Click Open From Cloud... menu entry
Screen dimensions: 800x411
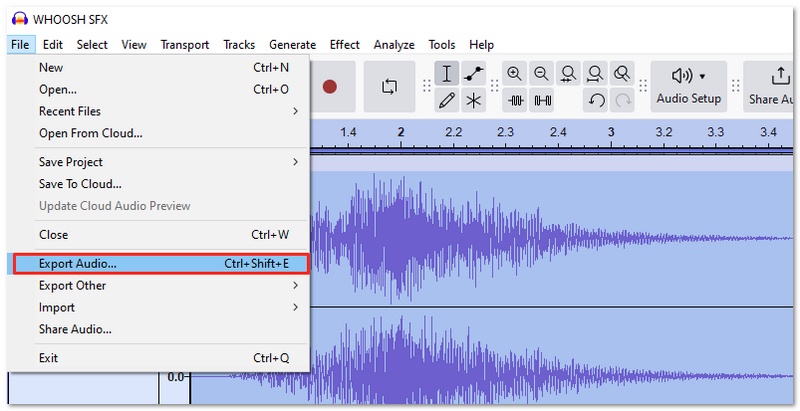click(x=90, y=133)
